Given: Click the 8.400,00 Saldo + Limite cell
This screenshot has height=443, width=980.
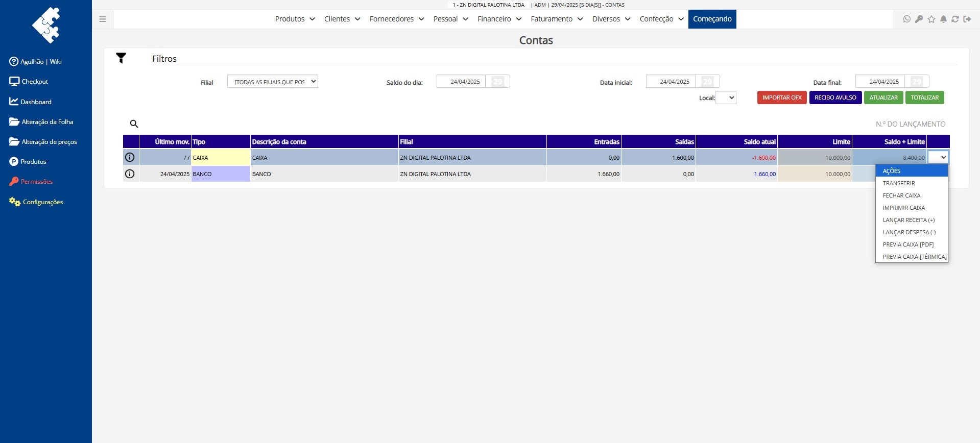Looking at the screenshot, I should point(889,157).
